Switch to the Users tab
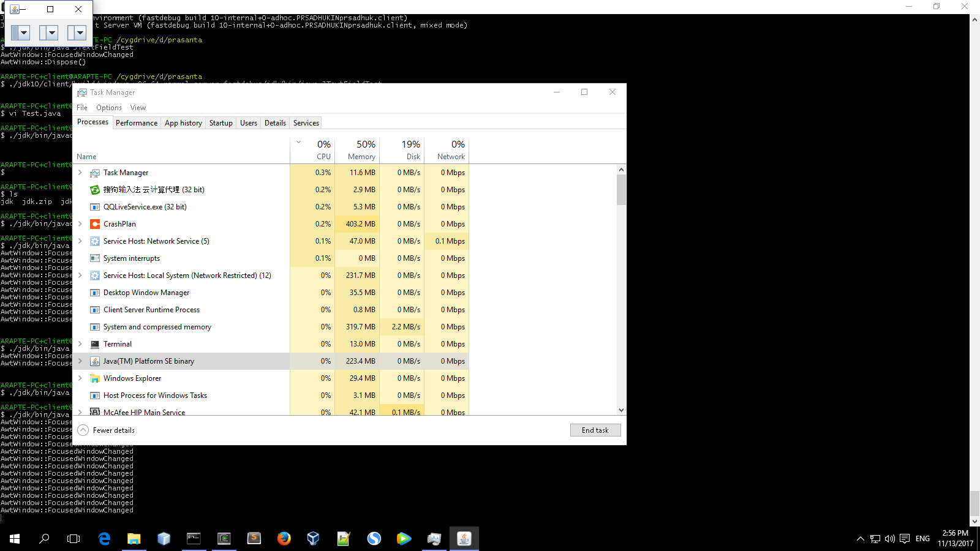 249,123
